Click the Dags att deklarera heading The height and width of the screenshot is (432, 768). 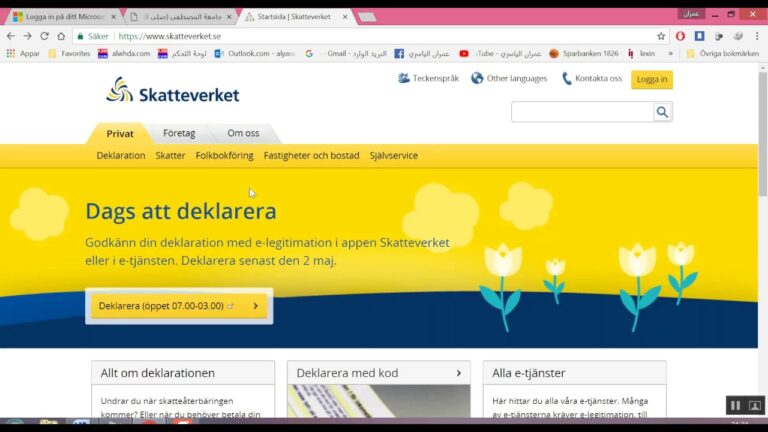(x=181, y=212)
